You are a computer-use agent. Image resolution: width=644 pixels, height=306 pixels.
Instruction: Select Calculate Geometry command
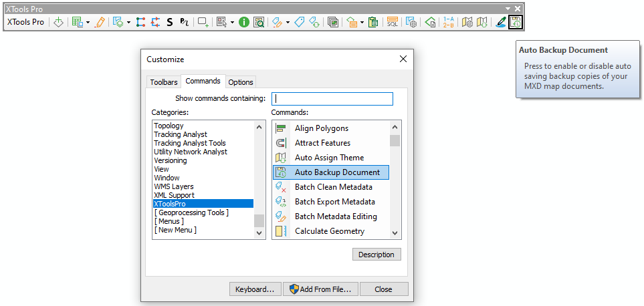(x=331, y=231)
